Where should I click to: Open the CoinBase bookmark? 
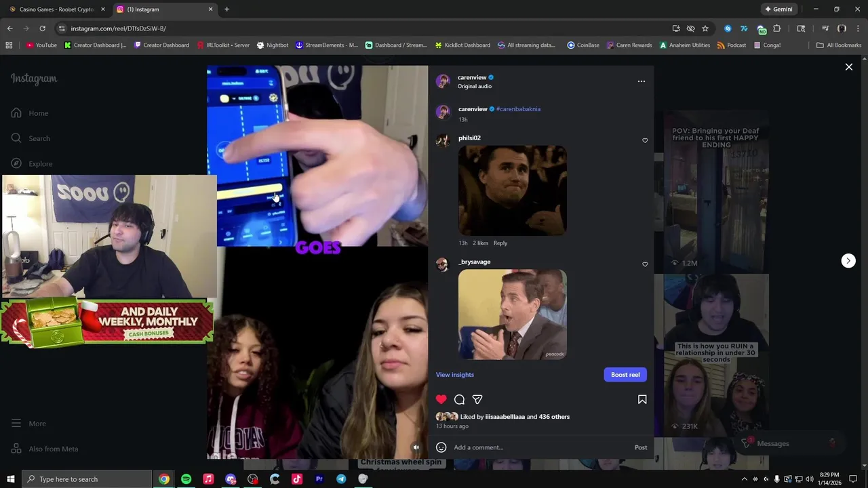tap(583, 45)
